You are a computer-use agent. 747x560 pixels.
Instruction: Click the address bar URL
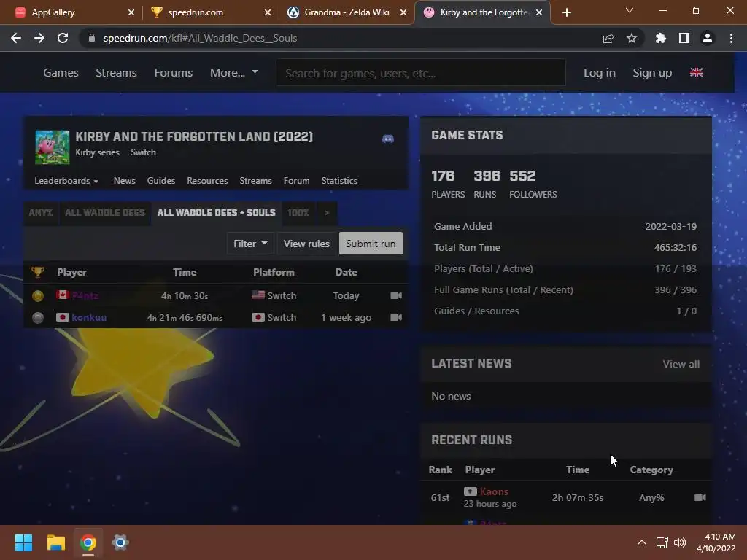[x=200, y=38]
